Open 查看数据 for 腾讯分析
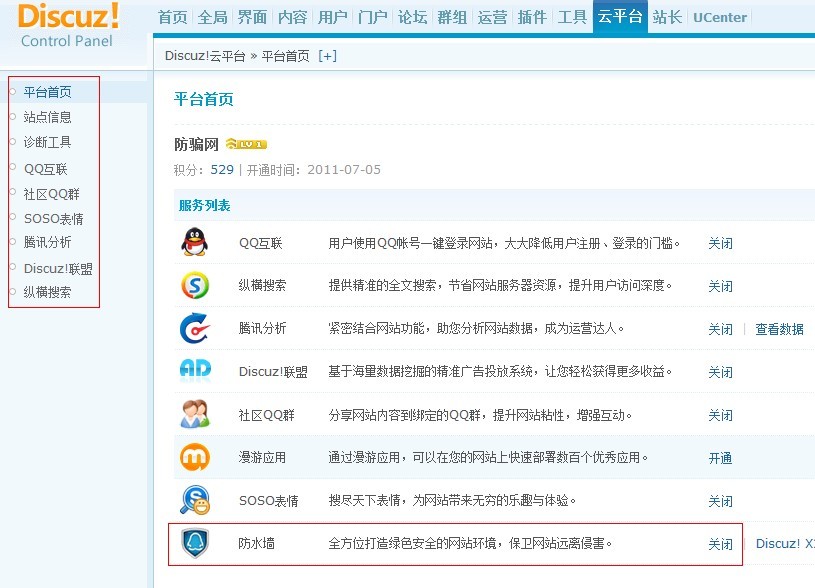 pyautogui.click(x=779, y=330)
